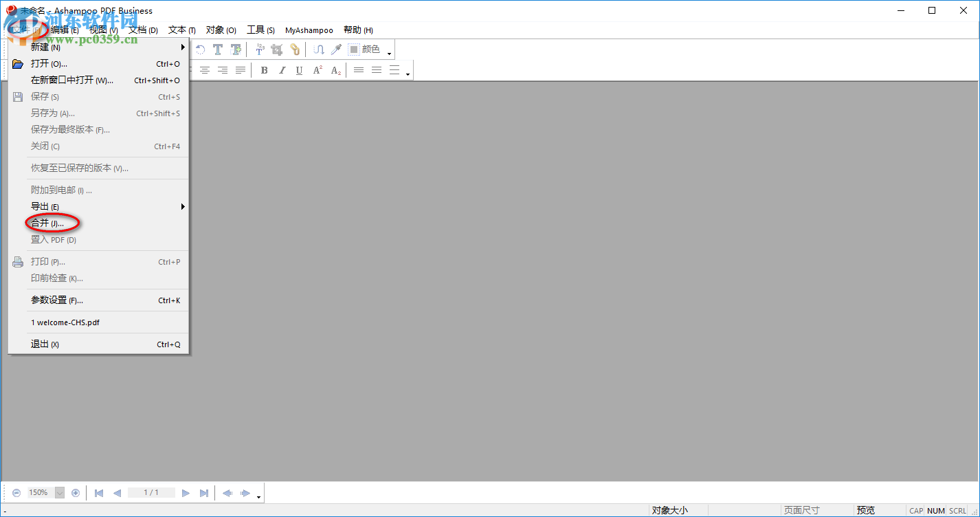
Task: Expand the 新建 submenu arrow
Action: [183, 47]
